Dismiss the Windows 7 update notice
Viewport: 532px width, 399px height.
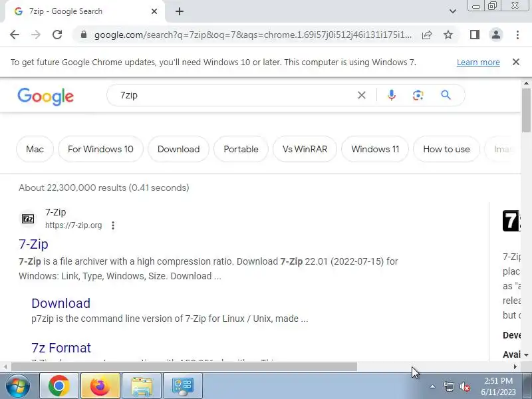click(x=516, y=62)
